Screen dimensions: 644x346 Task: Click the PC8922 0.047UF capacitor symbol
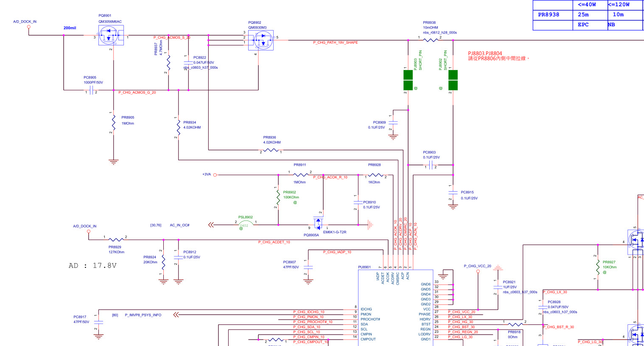click(188, 62)
